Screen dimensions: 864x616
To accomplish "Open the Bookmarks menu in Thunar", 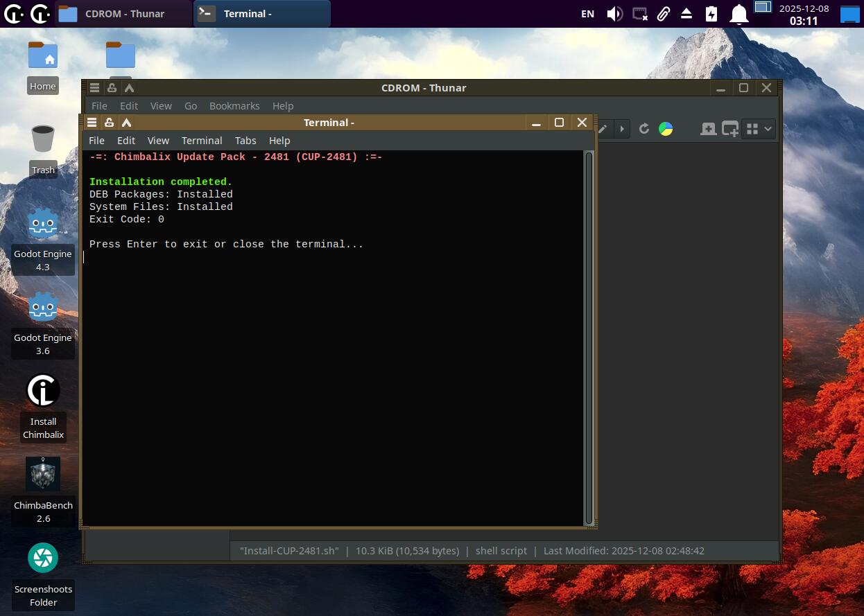I will point(234,106).
